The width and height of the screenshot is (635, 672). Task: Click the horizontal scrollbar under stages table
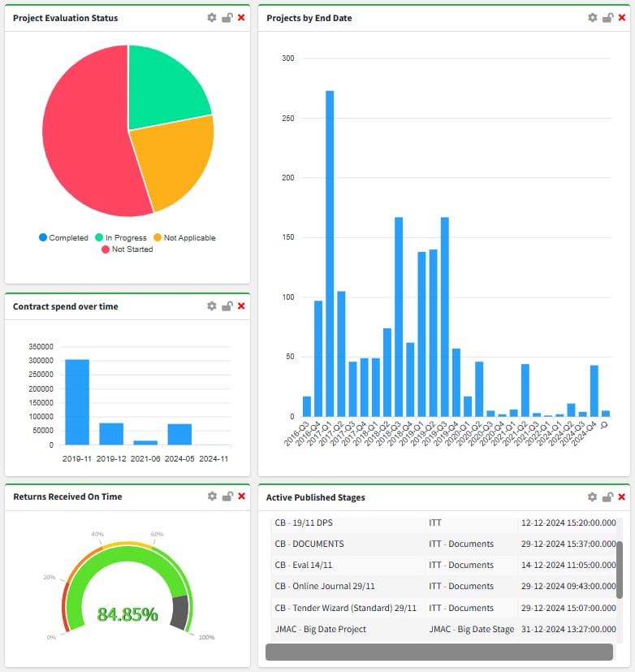click(439, 652)
